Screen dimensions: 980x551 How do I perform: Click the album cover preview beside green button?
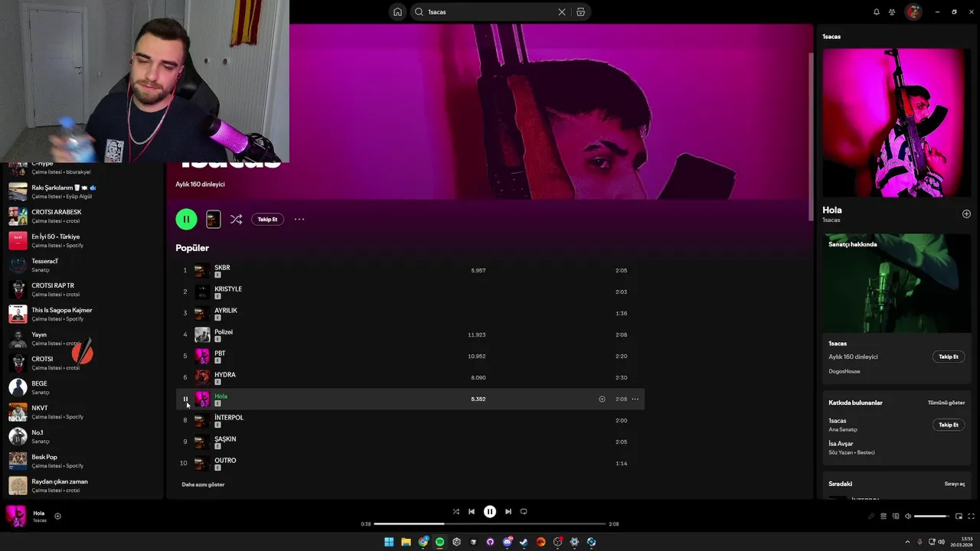214,219
